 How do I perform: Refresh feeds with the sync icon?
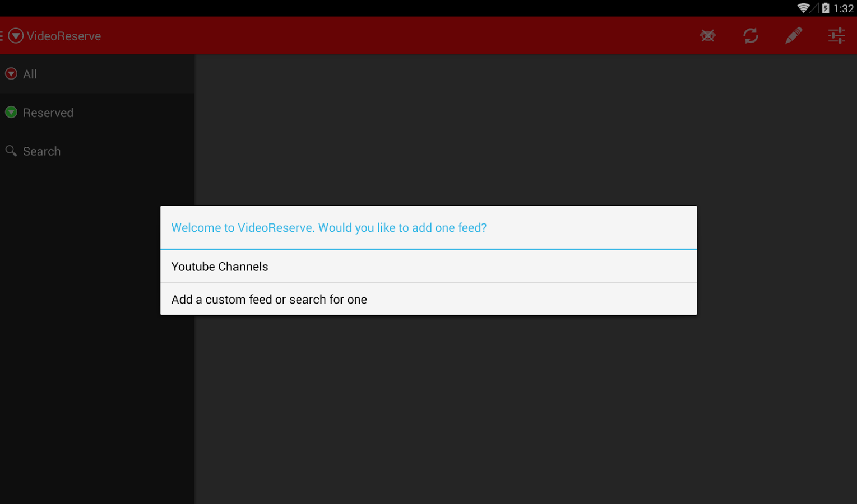tap(751, 36)
